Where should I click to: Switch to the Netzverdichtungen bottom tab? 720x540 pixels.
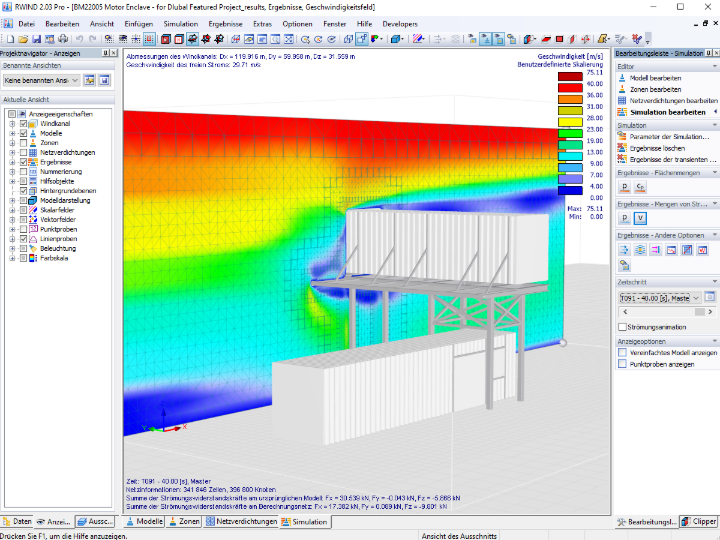[241, 522]
